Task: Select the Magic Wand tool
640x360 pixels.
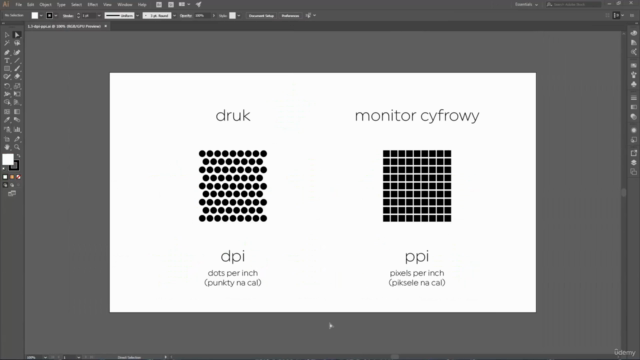Action: tap(7, 43)
